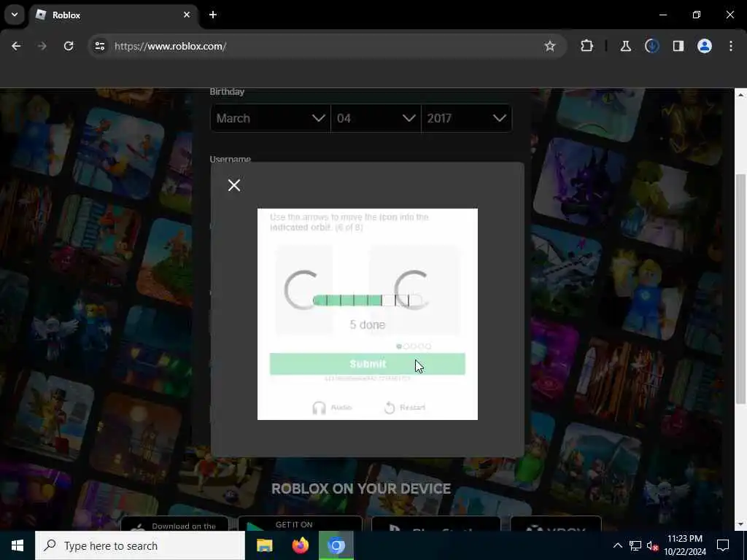747x560 pixels.
Task: Open the notification center icon
Action: (x=723, y=545)
